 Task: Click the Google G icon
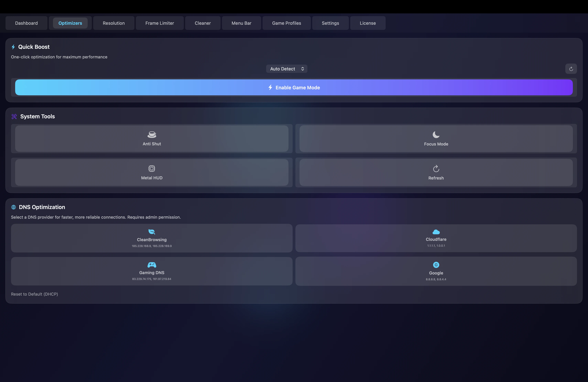pyautogui.click(x=436, y=265)
